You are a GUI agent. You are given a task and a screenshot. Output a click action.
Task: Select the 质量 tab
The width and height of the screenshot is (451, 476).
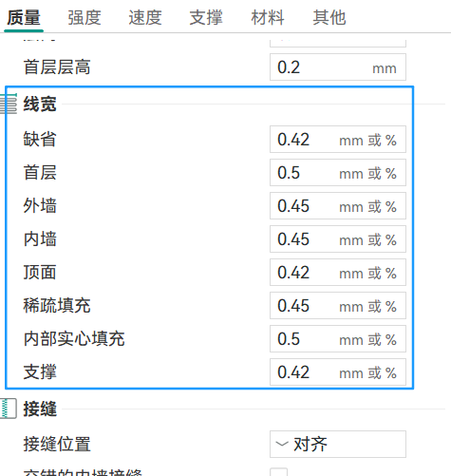point(24,17)
